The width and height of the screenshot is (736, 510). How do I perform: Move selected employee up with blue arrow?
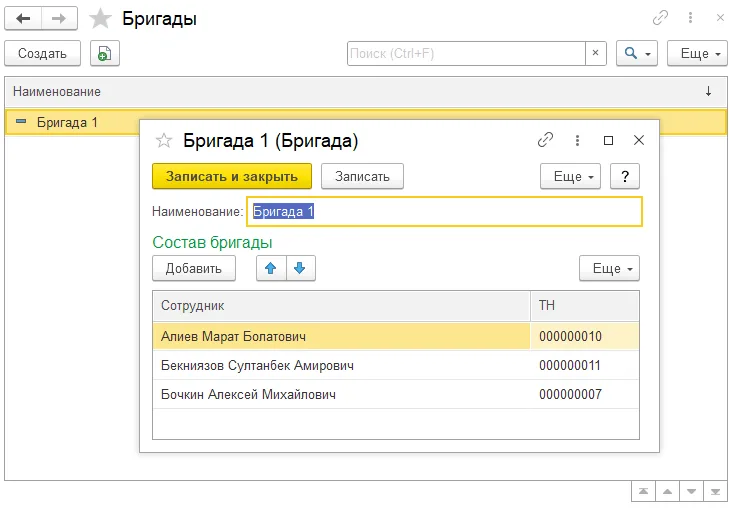[271, 268]
